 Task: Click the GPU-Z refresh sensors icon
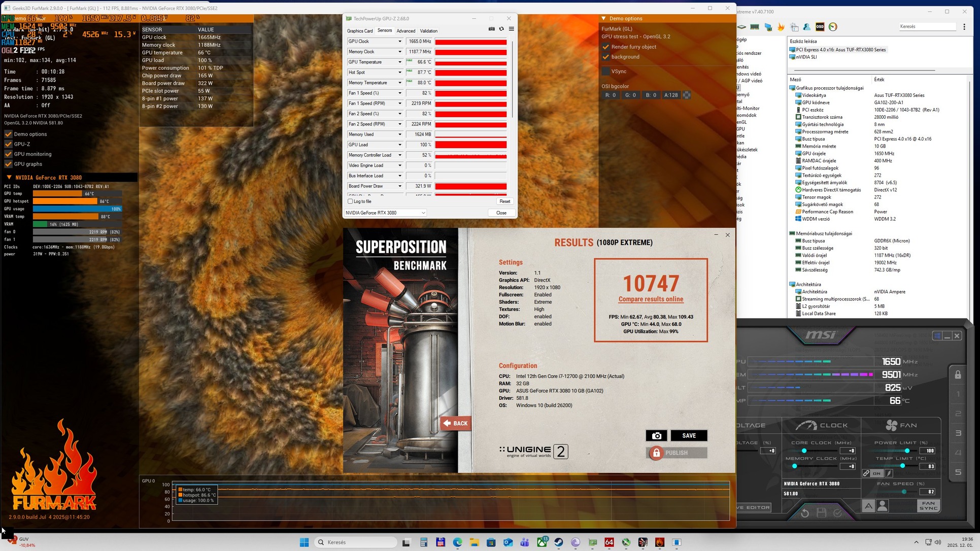501,29
